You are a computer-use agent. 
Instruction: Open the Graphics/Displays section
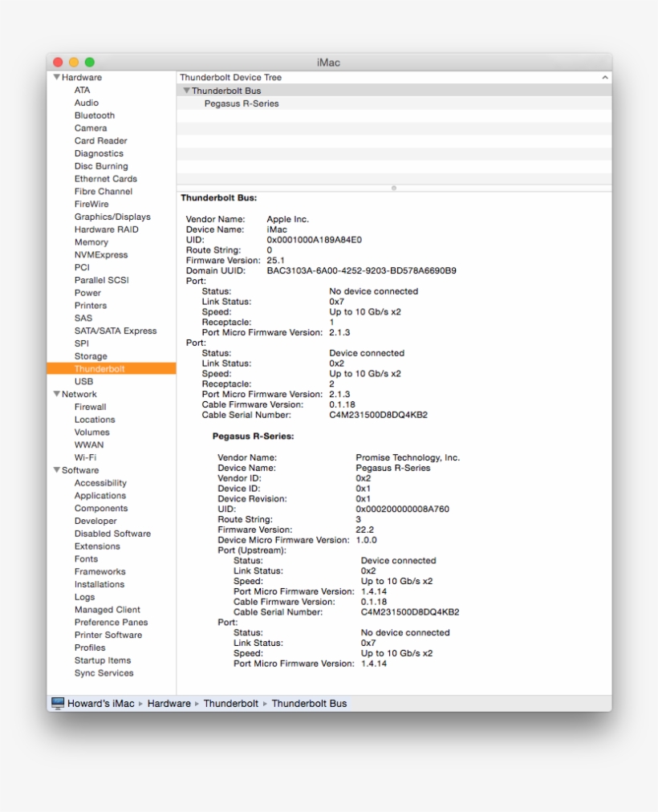pos(112,217)
